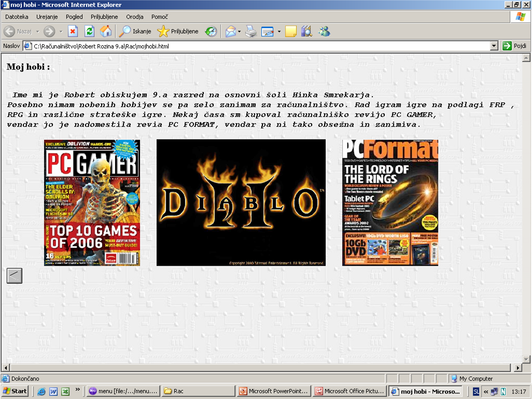532x399 pixels.
Task: Go to the Home page icon
Action: click(106, 32)
